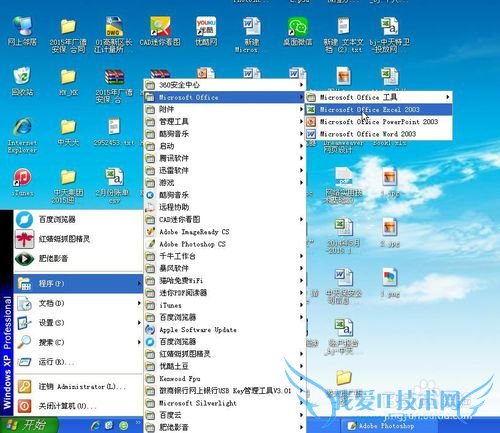Expand the 腾讯软件 submenu arrow

[x=301, y=158]
